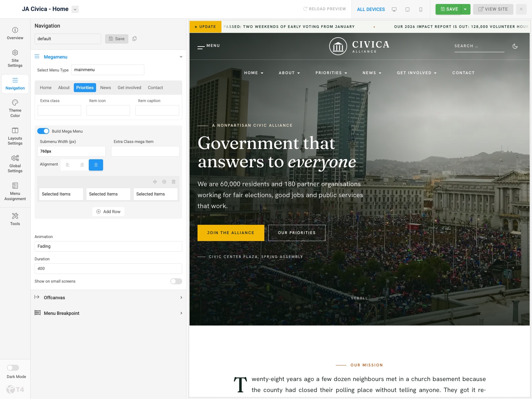This screenshot has width=532, height=399.
Task: Toggle Dark Mode switch in sidebar
Action: pos(13,368)
